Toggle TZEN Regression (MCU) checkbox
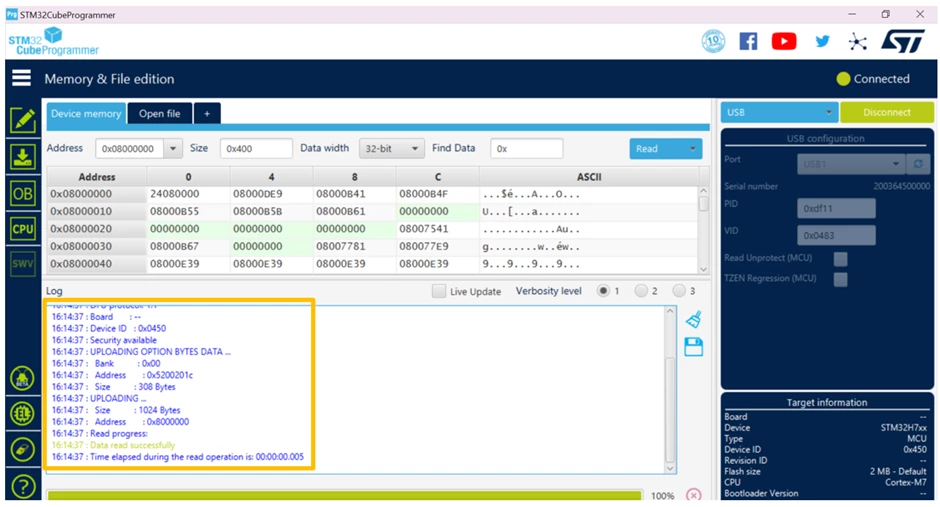940x507 pixels. pyautogui.click(x=840, y=279)
